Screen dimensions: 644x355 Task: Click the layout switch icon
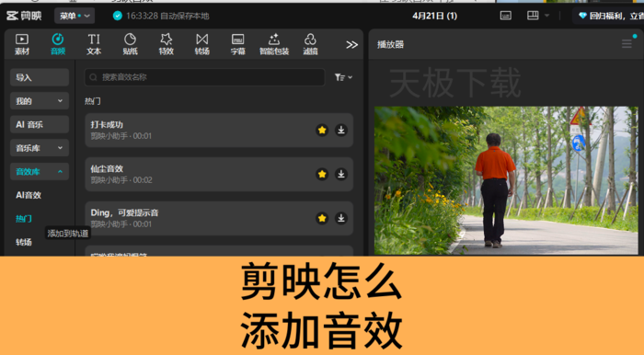click(x=533, y=16)
